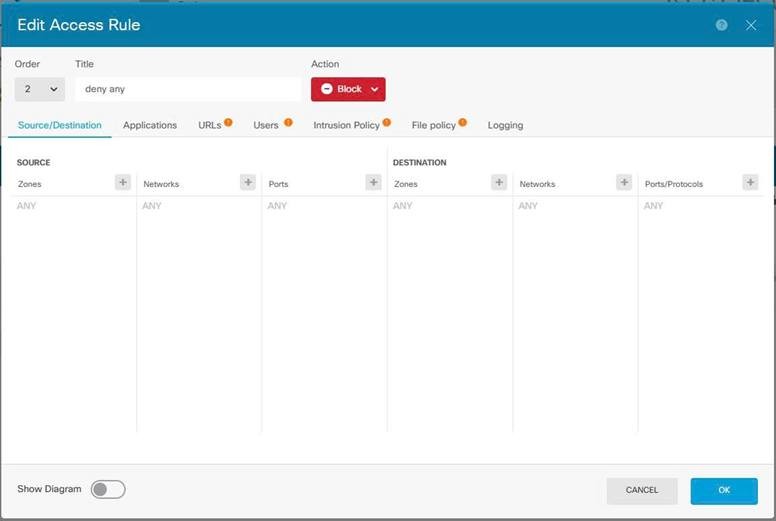Go to the Users tab

266,125
